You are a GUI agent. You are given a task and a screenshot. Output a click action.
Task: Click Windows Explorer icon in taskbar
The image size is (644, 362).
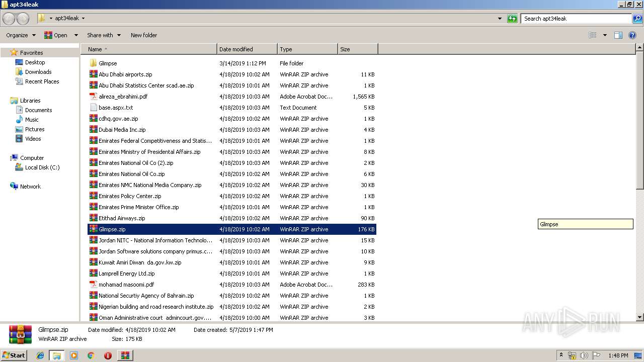57,355
